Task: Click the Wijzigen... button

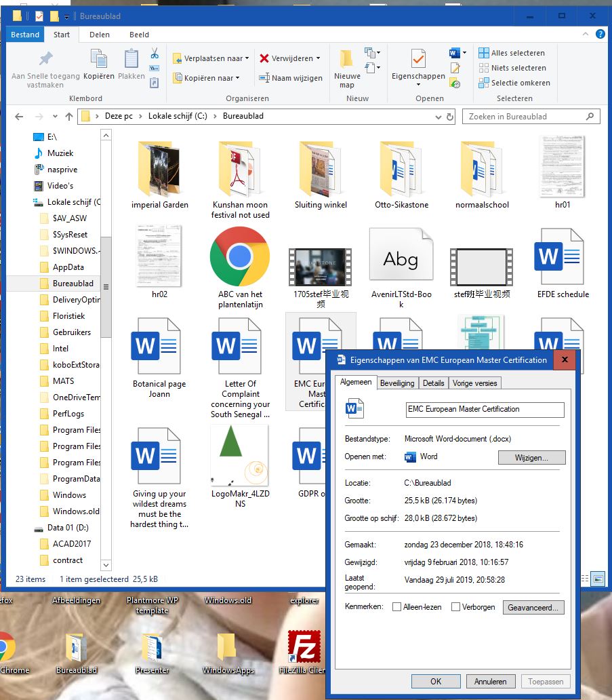Action: click(x=531, y=458)
